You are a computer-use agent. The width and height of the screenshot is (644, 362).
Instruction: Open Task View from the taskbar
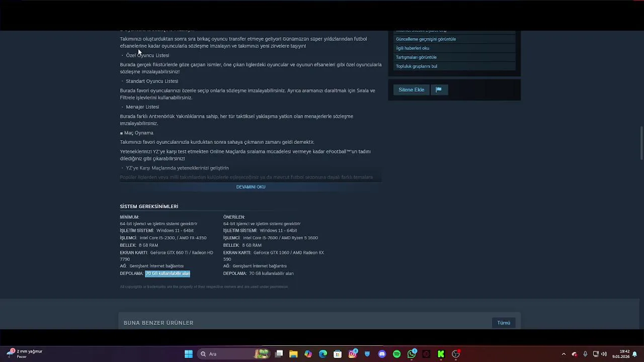[x=279, y=354]
